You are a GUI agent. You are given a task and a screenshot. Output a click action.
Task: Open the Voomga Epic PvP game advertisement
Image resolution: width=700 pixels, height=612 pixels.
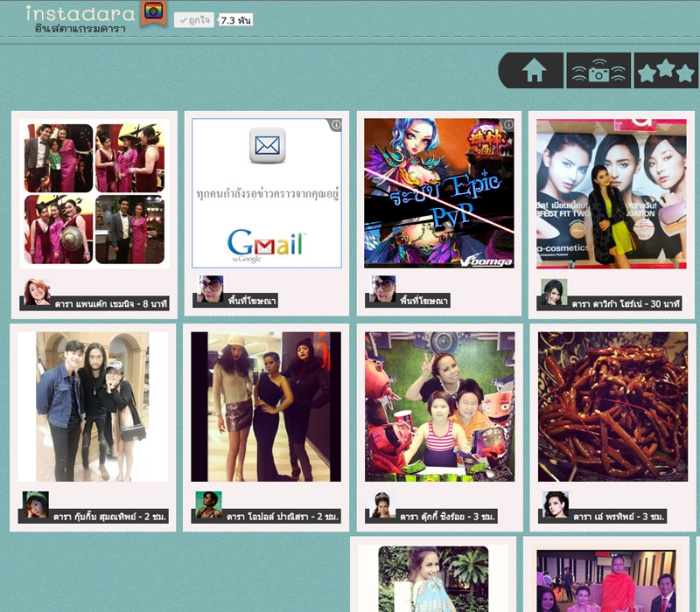point(437,192)
